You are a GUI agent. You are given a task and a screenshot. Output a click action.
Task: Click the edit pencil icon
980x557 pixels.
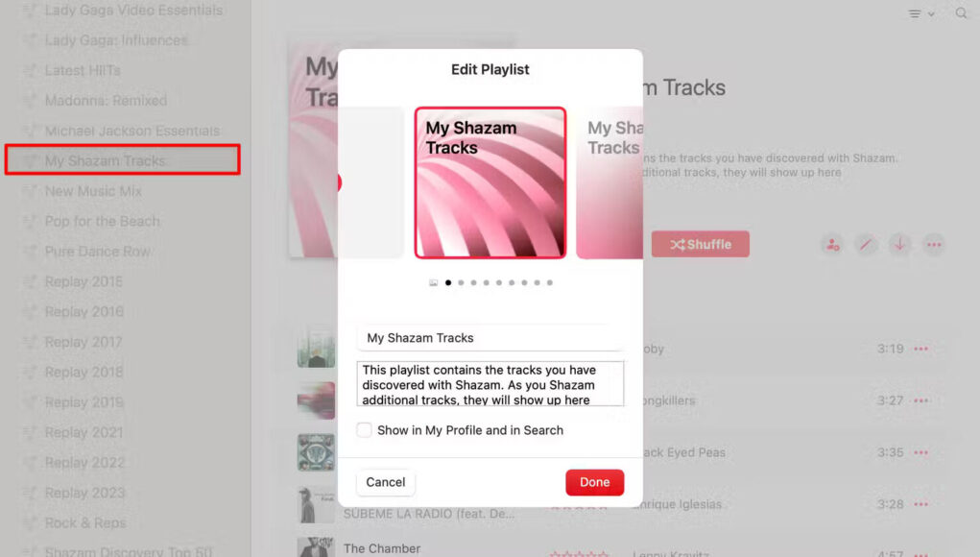tap(866, 245)
